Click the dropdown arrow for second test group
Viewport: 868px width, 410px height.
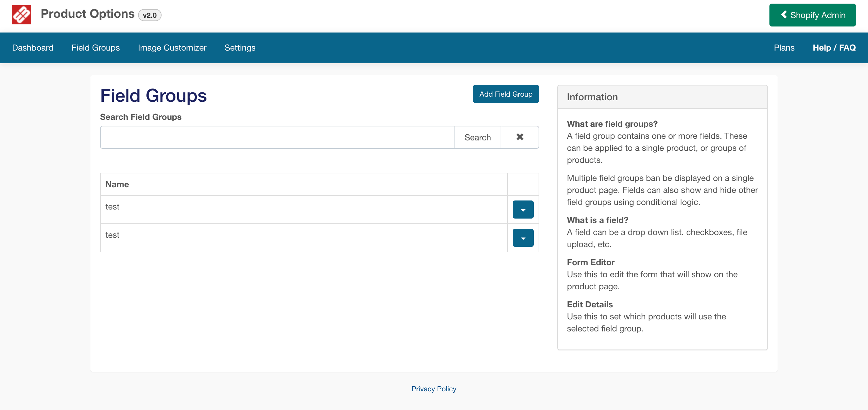point(523,238)
